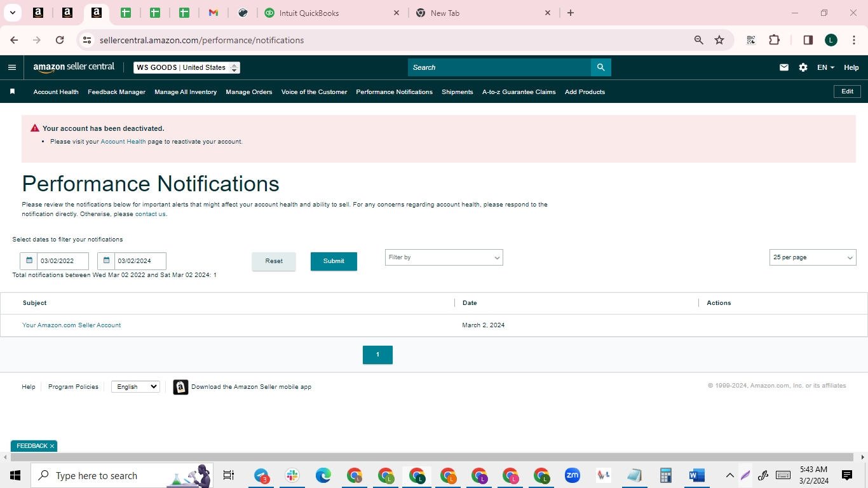The width and height of the screenshot is (868, 488).
Task: Open the 25 per page dropdown
Action: pyautogui.click(x=813, y=257)
